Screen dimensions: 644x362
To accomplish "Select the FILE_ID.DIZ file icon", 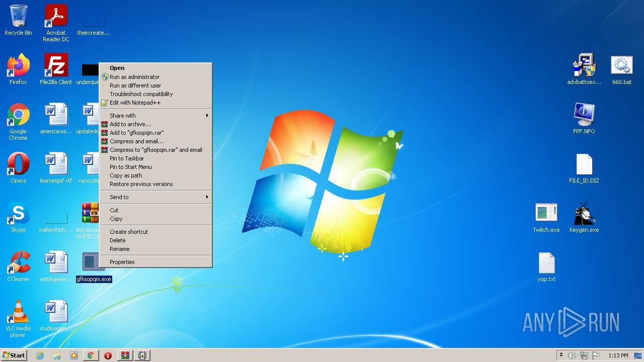I will [x=584, y=167].
